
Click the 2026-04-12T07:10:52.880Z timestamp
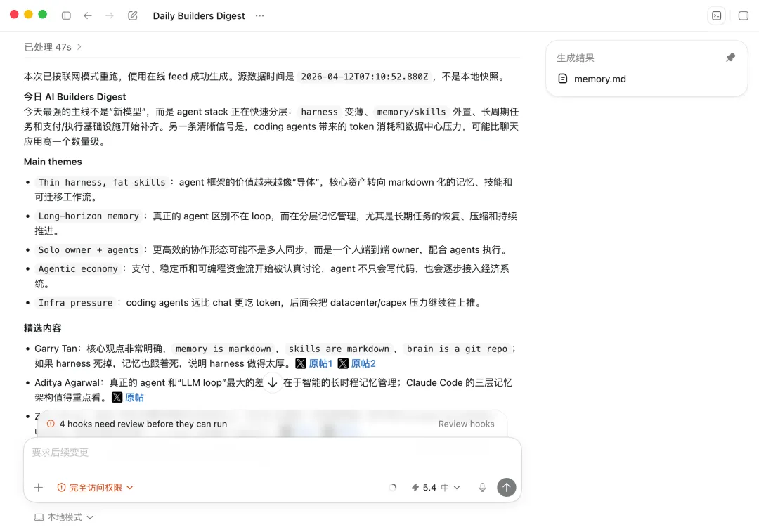365,77
